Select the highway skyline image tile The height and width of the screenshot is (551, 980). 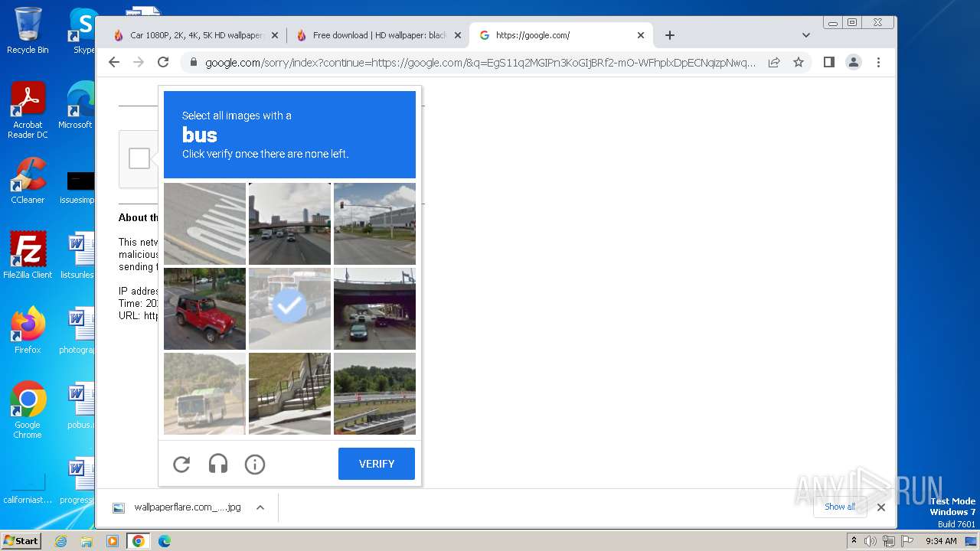pos(289,223)
